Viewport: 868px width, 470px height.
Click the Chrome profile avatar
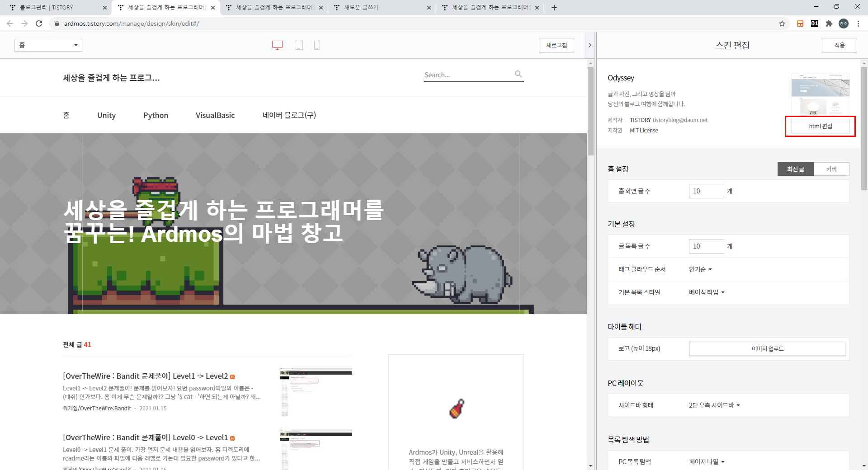coord(844,23)
